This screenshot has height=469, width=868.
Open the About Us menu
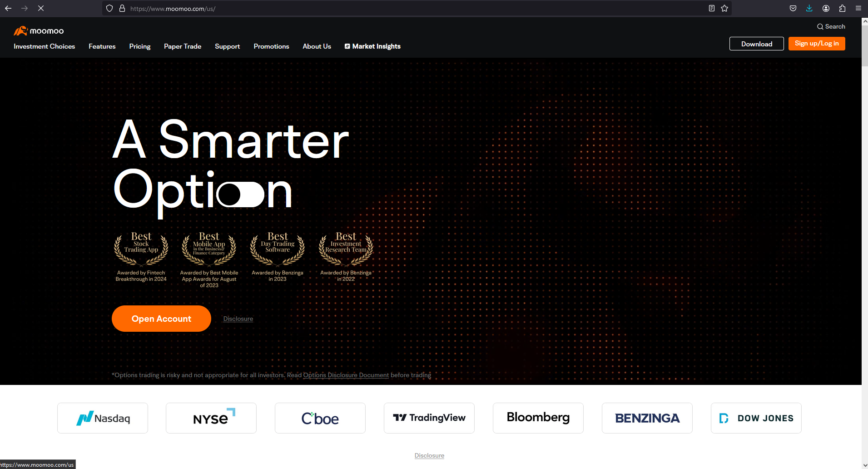tap(317, 46)
